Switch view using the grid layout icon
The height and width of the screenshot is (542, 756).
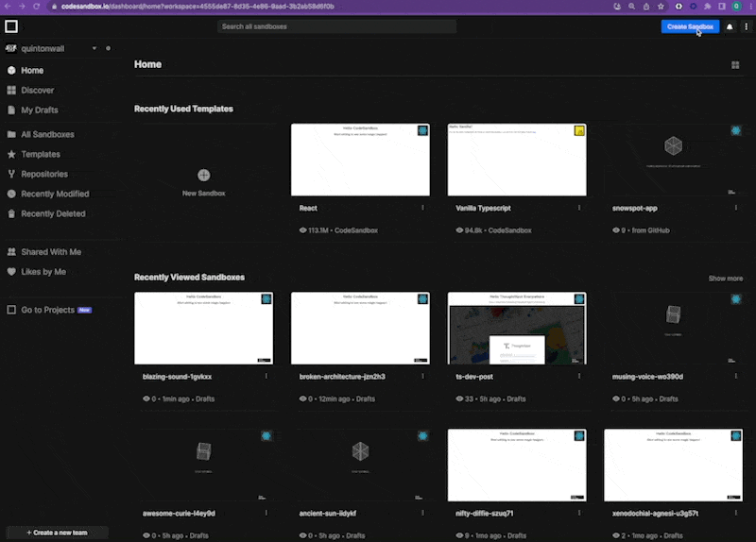click(735, 64)
